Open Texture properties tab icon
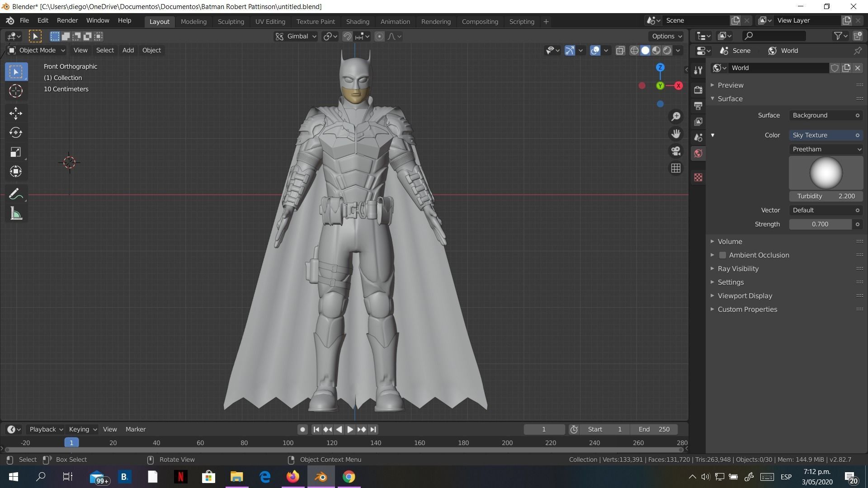 (x=698, y=177)
